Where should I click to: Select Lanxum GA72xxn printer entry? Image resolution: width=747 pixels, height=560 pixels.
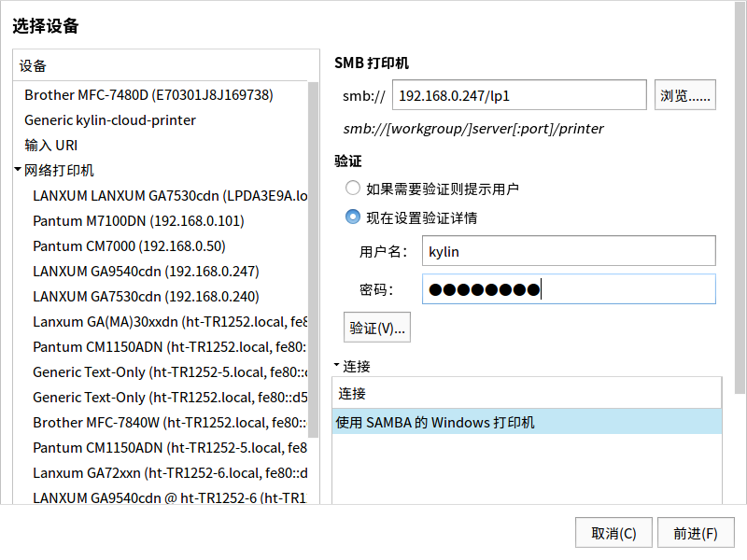pos(161,473)
